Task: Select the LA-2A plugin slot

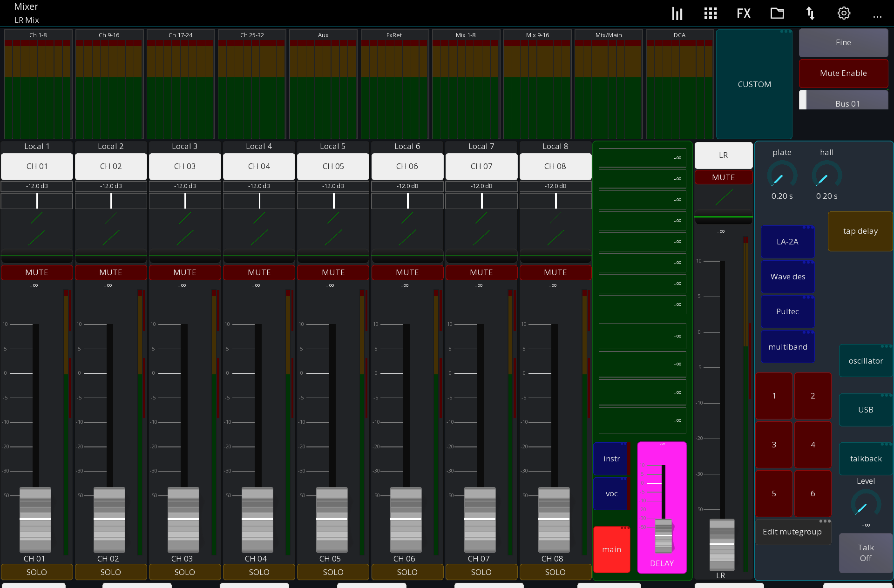Action: pos(787,242)
